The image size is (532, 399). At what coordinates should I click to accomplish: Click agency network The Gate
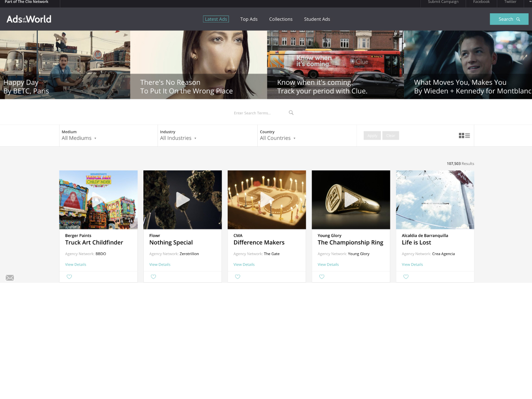point(272,254)
